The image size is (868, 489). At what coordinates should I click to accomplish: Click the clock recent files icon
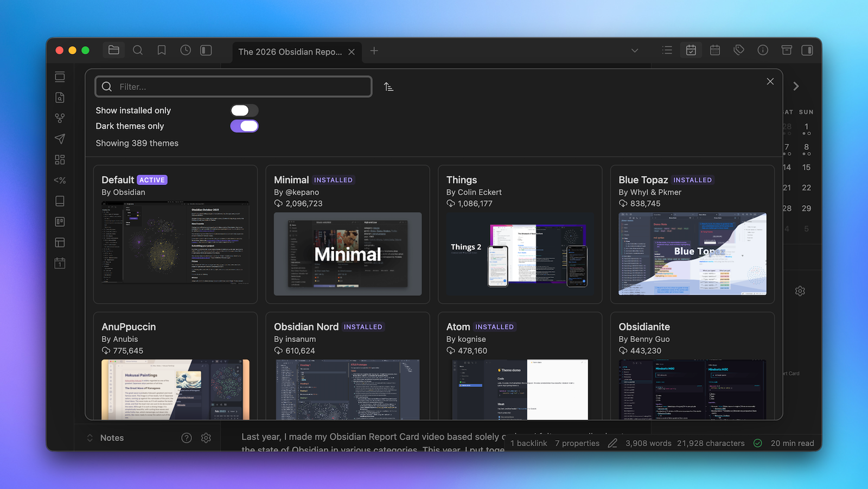pyautogui.click(x=186, y=50)
